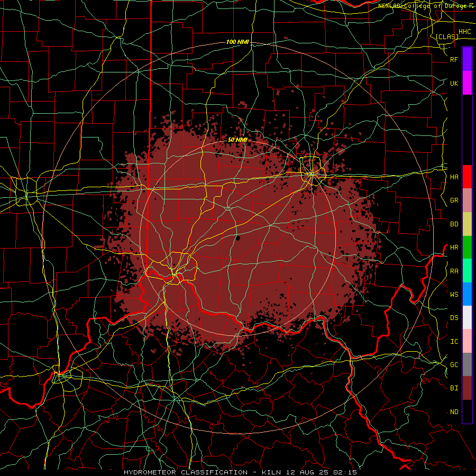Click the BI label in the legend
The image size is (476, 476).
pos(454,388)
